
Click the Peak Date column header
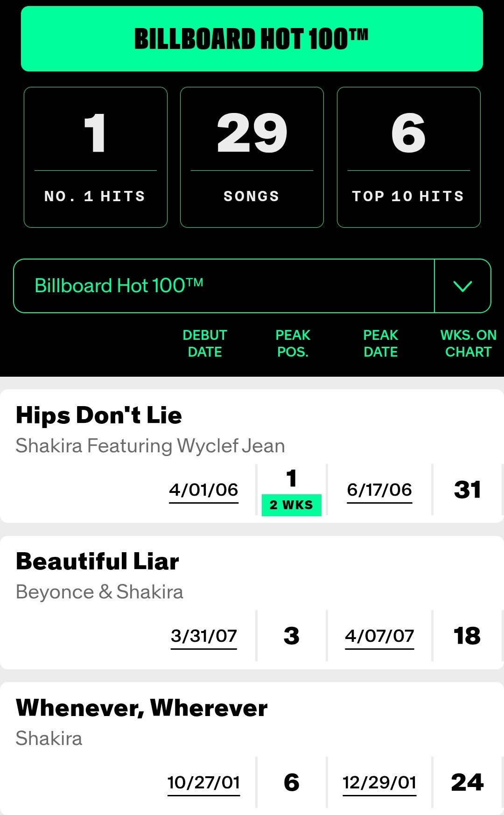pyautogui.click(x=381, y=344)
